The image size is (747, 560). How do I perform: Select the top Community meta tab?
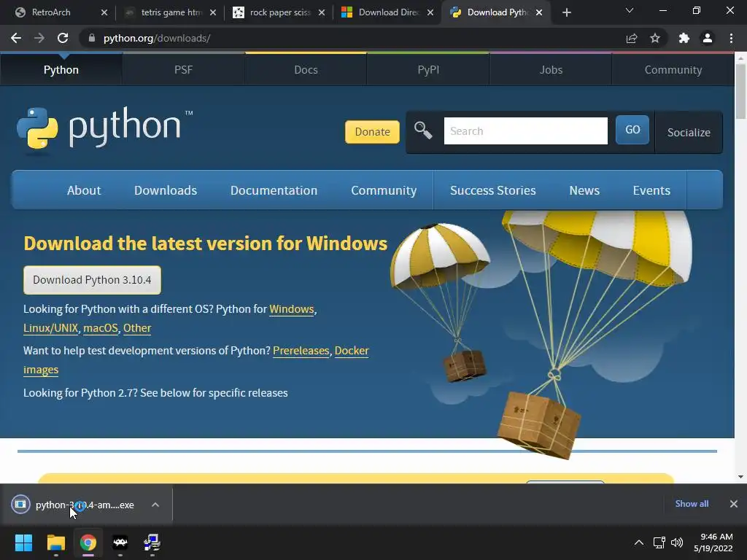click(673, 70)
